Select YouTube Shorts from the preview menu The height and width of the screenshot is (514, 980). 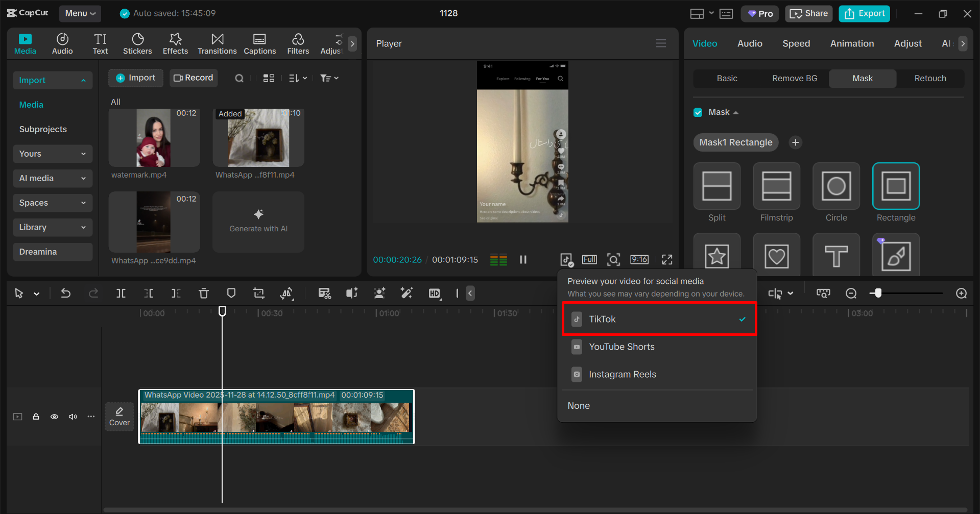(x=622, y=347)
